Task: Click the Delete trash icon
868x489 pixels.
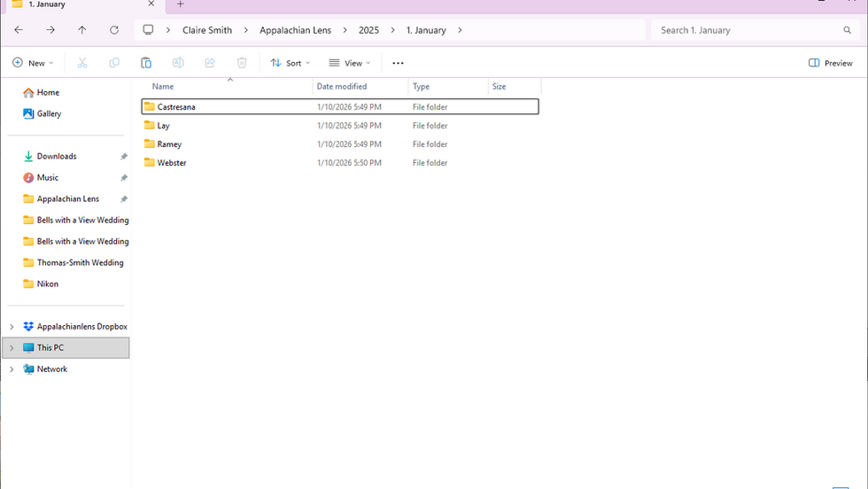Action: 242,63
